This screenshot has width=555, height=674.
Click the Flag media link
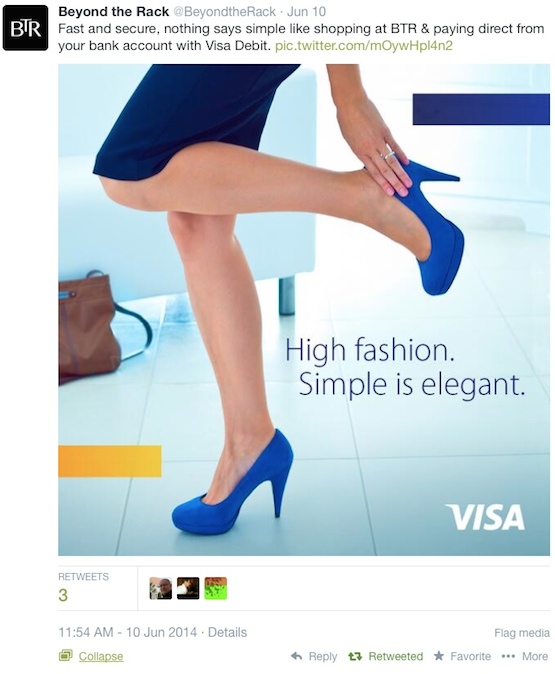click(x=522, y=633)
